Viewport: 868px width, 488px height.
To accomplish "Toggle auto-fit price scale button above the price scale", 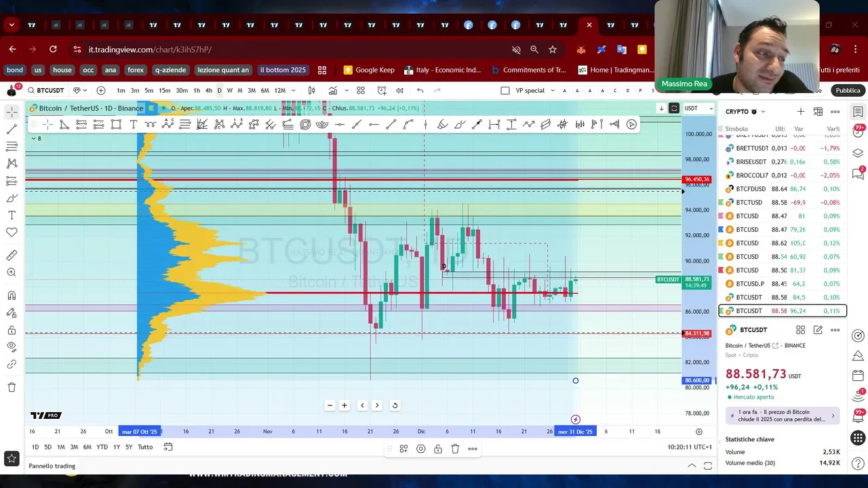I will click(x=674, y=108).
